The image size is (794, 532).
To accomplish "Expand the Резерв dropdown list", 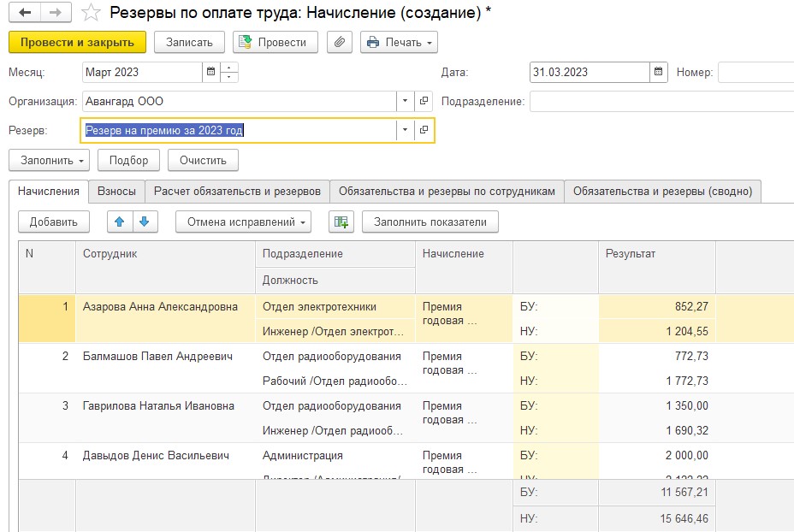I will click(405, 130).
